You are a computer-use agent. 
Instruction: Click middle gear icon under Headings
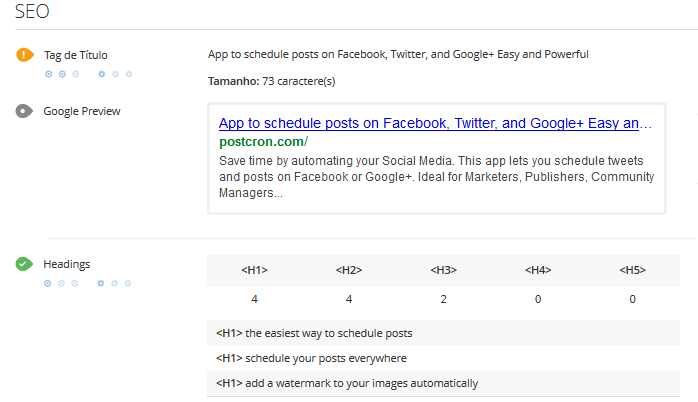(115, 284)
